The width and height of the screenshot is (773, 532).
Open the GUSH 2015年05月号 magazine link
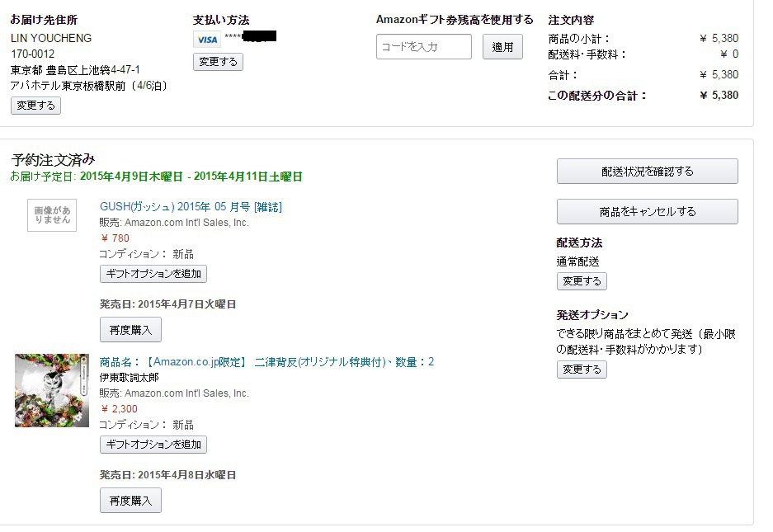pyautogui.click(x=191, y=207)
